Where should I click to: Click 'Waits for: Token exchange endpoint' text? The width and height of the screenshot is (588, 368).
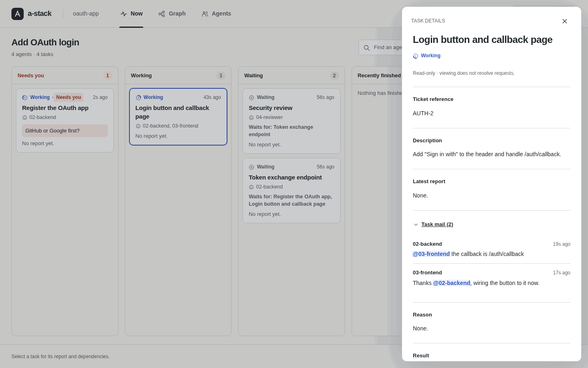point(281,131)
